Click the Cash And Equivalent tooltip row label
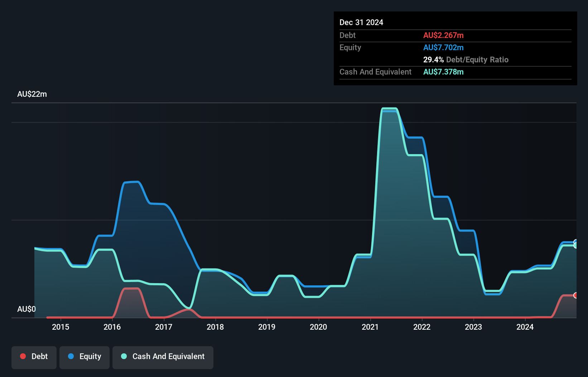Screen dimensions: 588x377 pyautogui.click(x=375, y=72)
